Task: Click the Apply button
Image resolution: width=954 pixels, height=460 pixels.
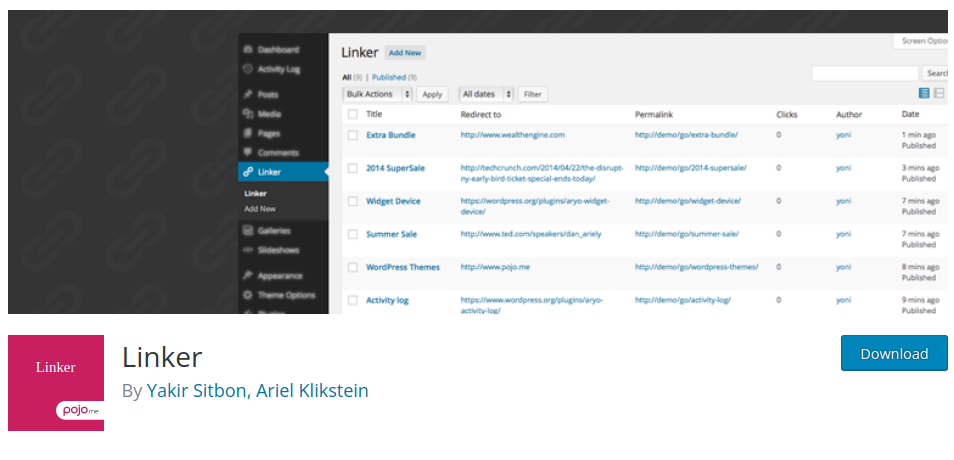Action: (x=432, y=94)
